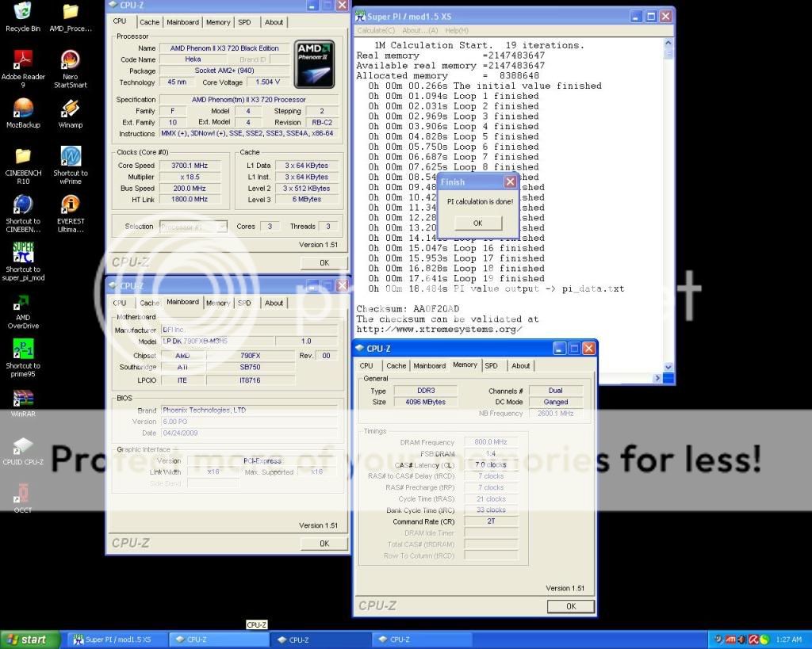Click OK in the Mainboard CPU-Z window
This screenshot has width=812, height=649.
[x=324, y=544]
